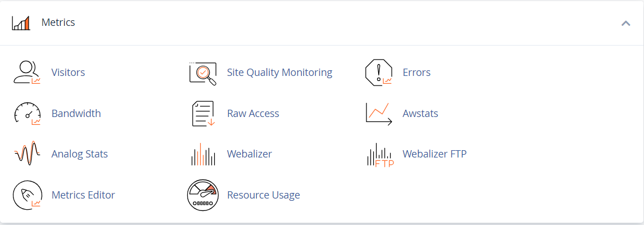The width and height of the screenshot is (644, 225).
Task: Click the Metrics bar chart header icon
Action: (x=21, y=23)
